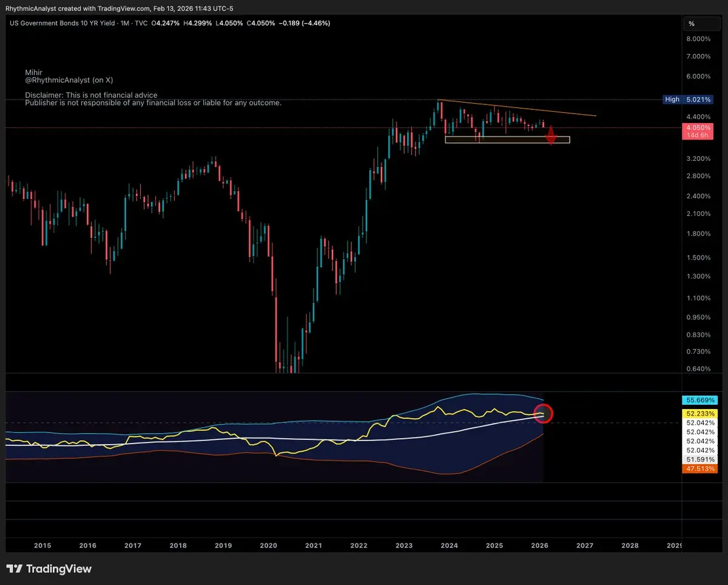Click the 2026 label on time axis
728x585 pixels.
coord(539,546)
